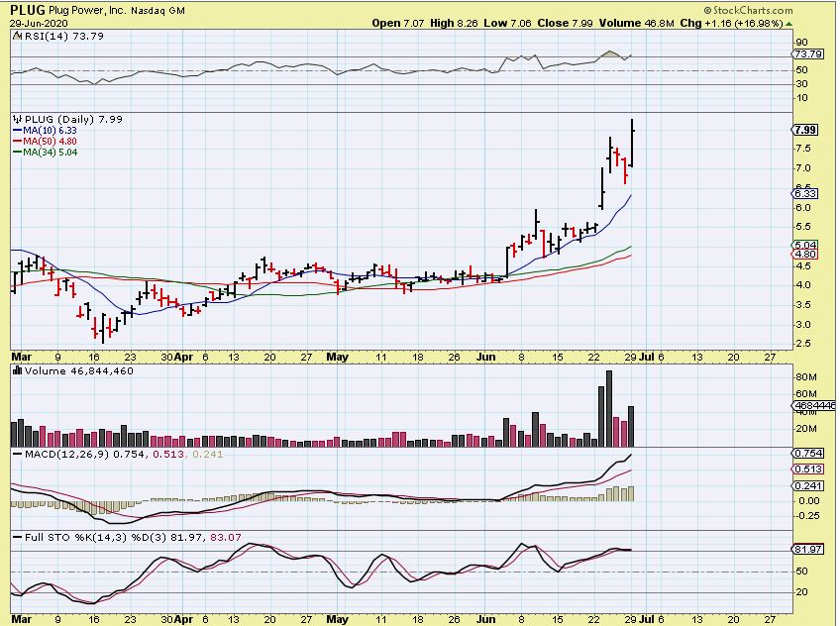Image resolution: width=840 pixels, height=626 pixels.
Task: Click the Low 7.06 value in the header
Action: click(507, 23)
